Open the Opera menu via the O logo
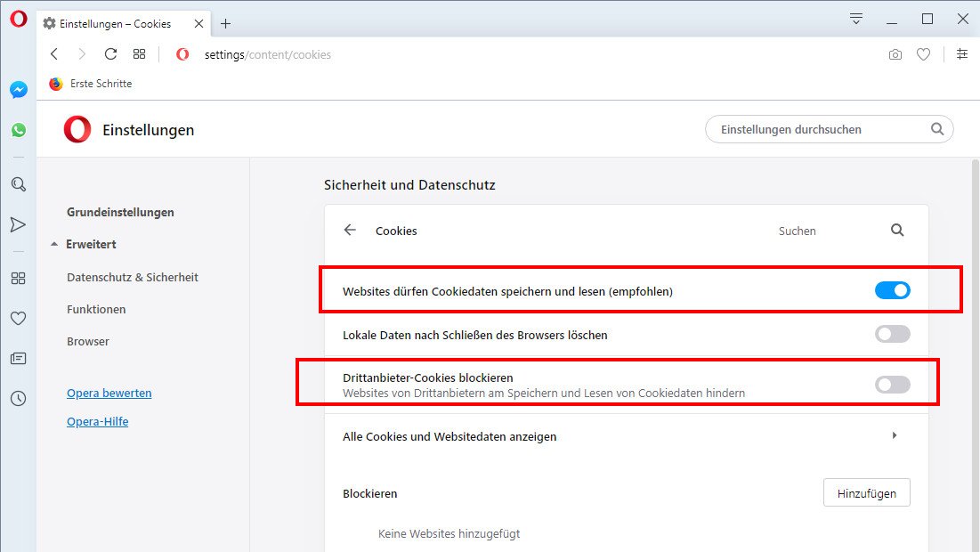Viewport: 980px width, 552px height. tap(18, 19)
